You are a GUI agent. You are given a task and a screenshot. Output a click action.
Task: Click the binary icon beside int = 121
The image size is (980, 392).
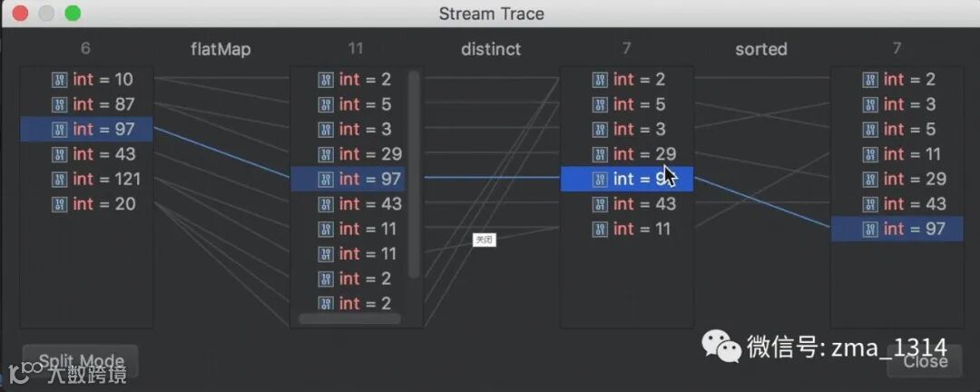[59, 179]
